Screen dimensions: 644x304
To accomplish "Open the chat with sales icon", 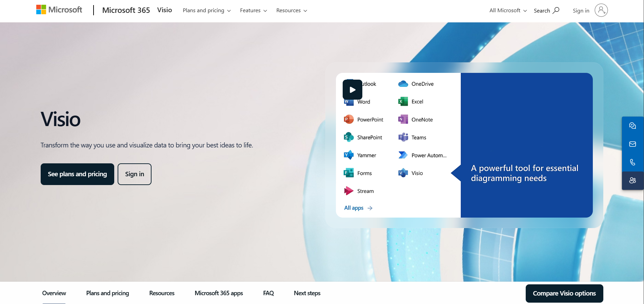I will (632, 126).
